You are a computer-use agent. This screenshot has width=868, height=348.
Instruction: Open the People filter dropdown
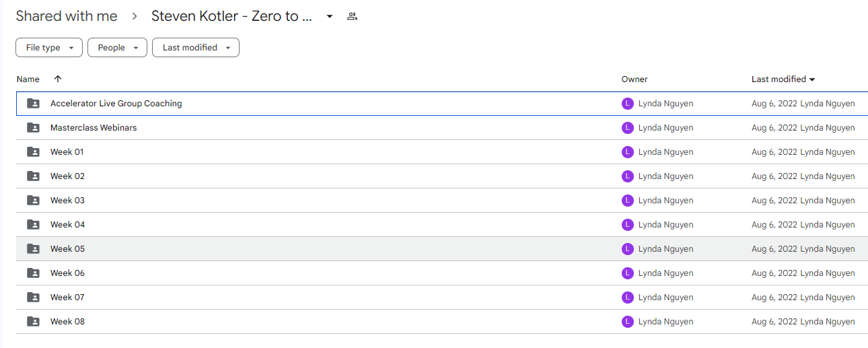click(117, 48)
